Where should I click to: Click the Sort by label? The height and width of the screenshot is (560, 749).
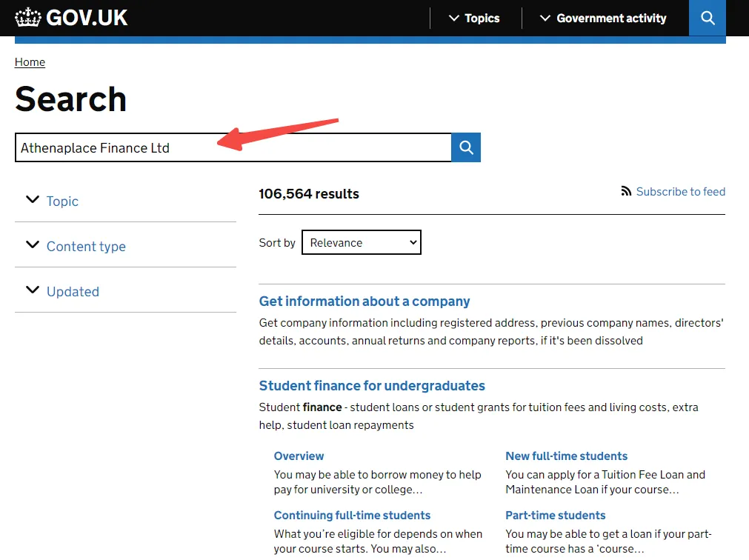click(x=277, y=242)
